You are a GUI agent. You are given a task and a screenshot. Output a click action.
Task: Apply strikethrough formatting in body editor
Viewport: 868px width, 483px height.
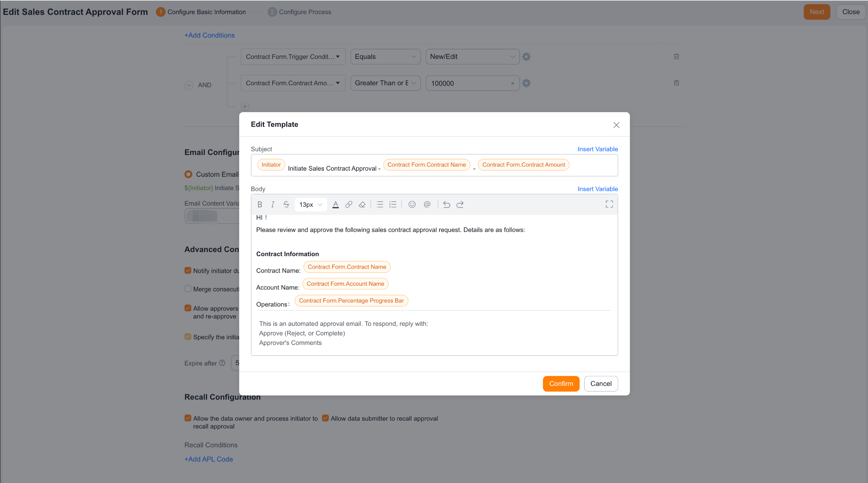click(x=286, y=204)
